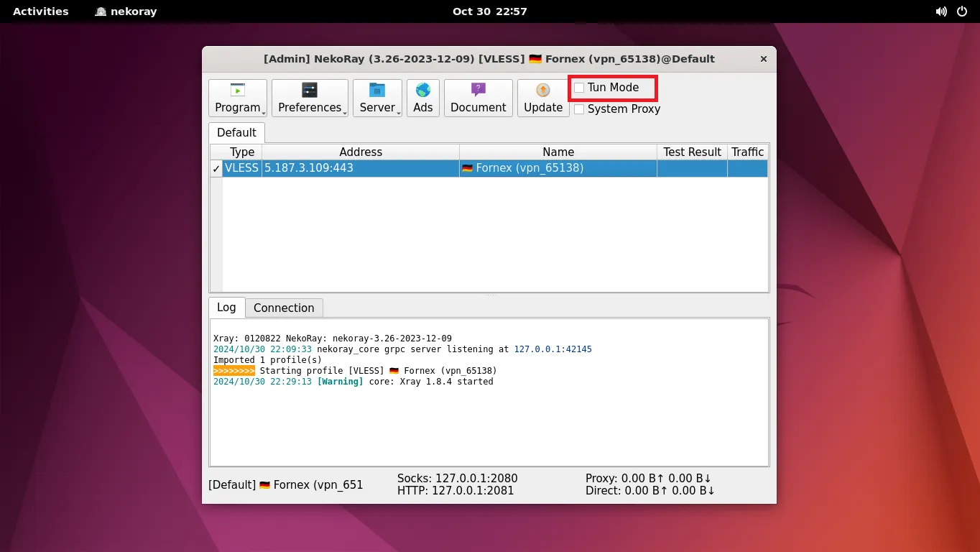Open the nekoray app menu in top bar
The width and height of the screenshot is (980, 552).
pyautogui.click(x=126, y=11)
